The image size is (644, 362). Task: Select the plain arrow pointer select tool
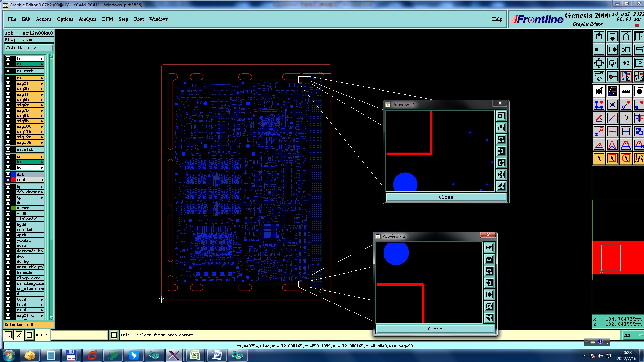[x=599, y=158]
